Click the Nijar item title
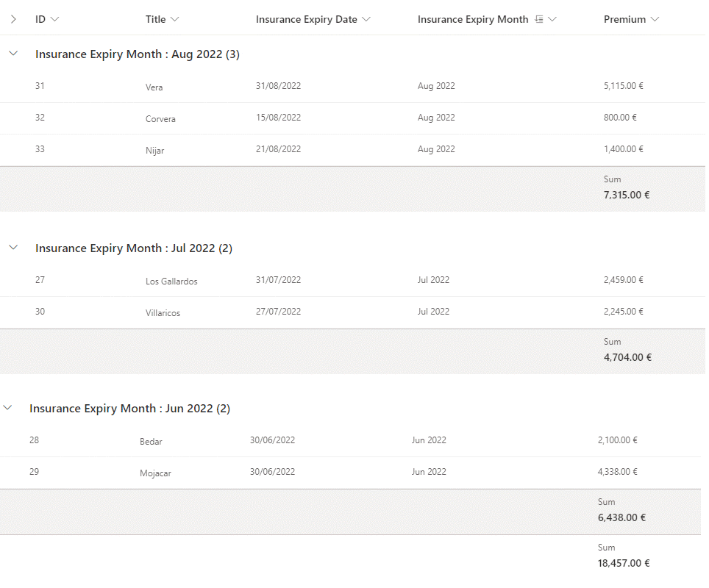The width and height of the screenshot is (709, 588). pyautogui.click(x=155, y=151)
